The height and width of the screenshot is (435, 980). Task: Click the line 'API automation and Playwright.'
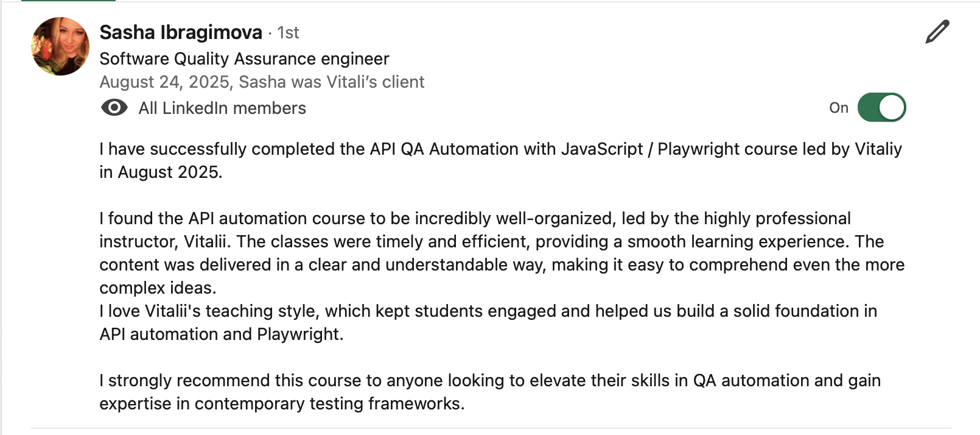click(222, 334)
